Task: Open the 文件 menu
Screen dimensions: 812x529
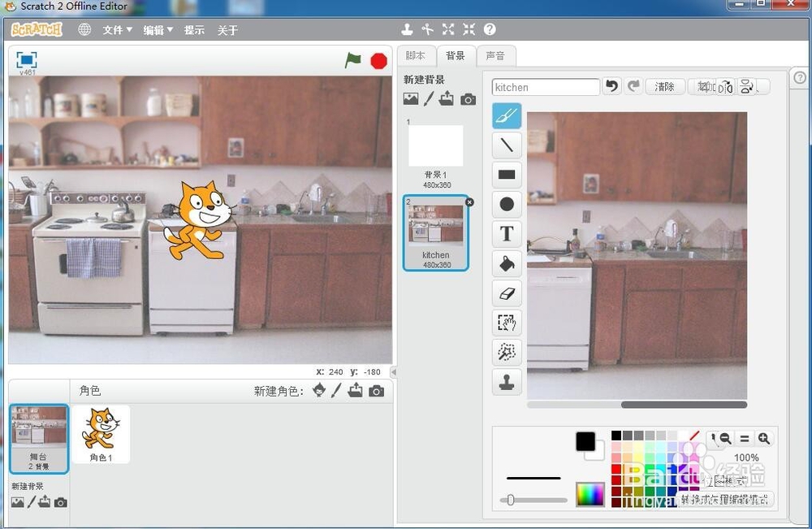Action: (117, 30)
